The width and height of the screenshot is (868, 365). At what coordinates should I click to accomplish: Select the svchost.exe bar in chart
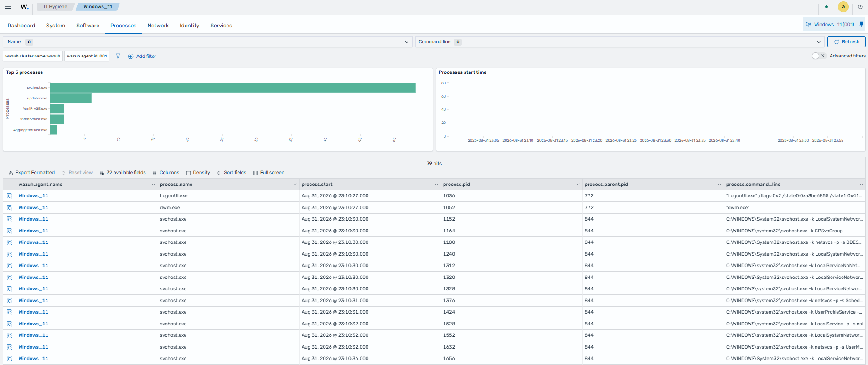pyautogui.click(x=232, y=87)
